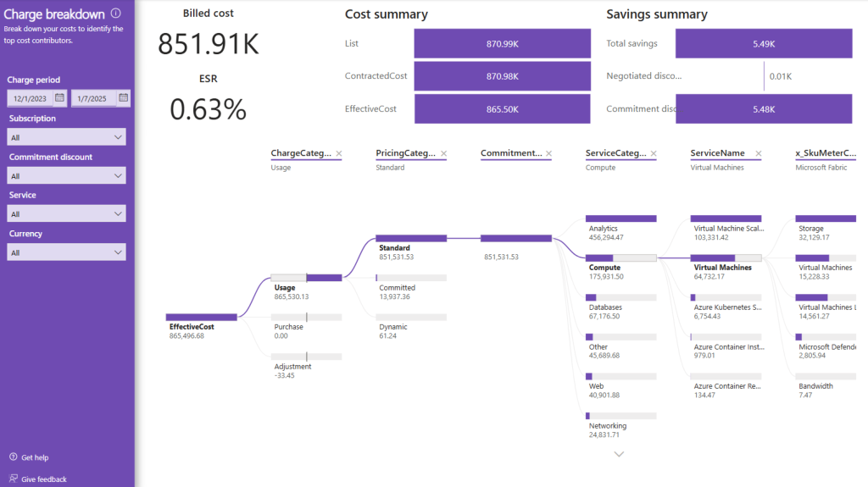Open the Commitment discount dropdown

66,175
